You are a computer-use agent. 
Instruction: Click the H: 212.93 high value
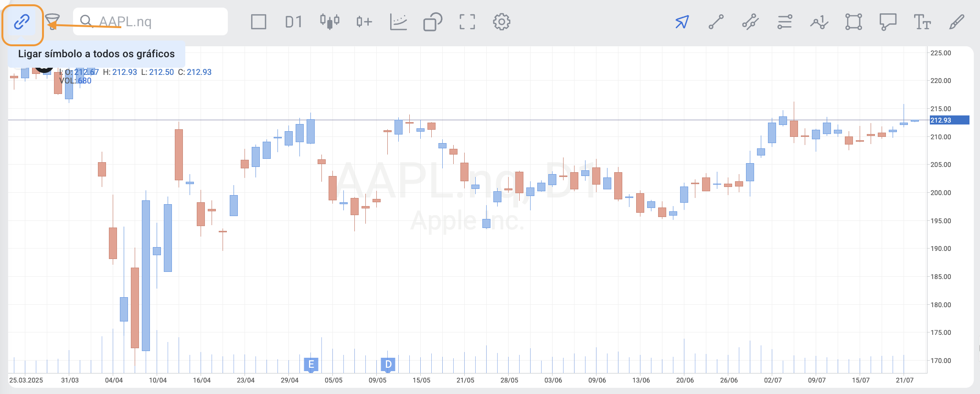(x=120, y=72)
